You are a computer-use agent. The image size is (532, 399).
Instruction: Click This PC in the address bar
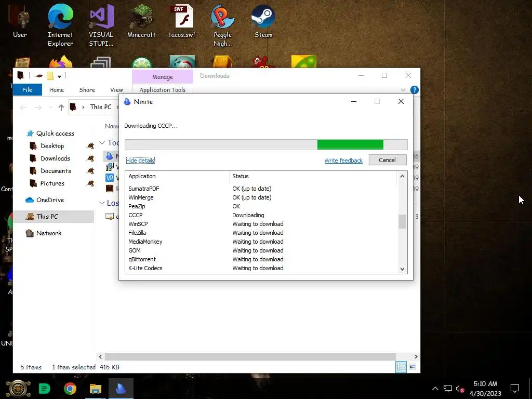click(x=101, y=107)
